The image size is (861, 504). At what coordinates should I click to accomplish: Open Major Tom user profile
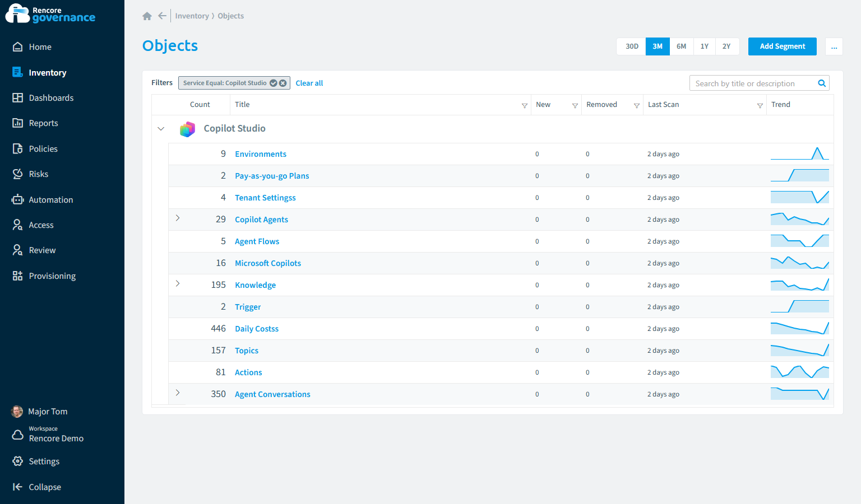coord(39,412)
